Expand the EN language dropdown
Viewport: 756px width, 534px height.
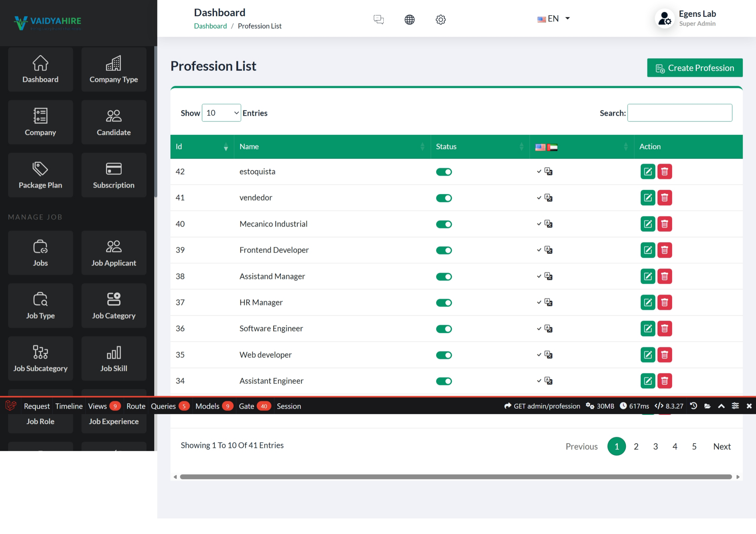pyautogui.click(x=553, y=19)
